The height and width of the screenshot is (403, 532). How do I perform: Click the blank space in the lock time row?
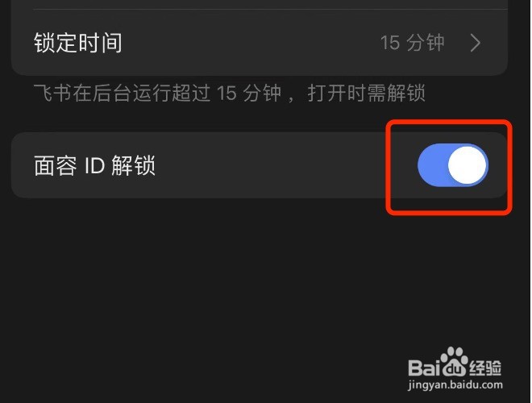pos(251,43)
